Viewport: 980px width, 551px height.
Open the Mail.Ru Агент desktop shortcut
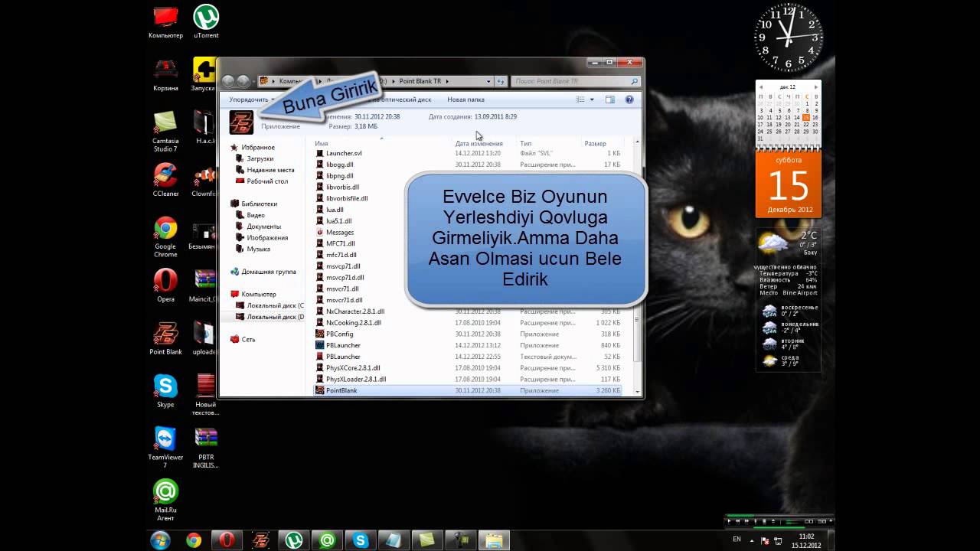click(165, 500)
